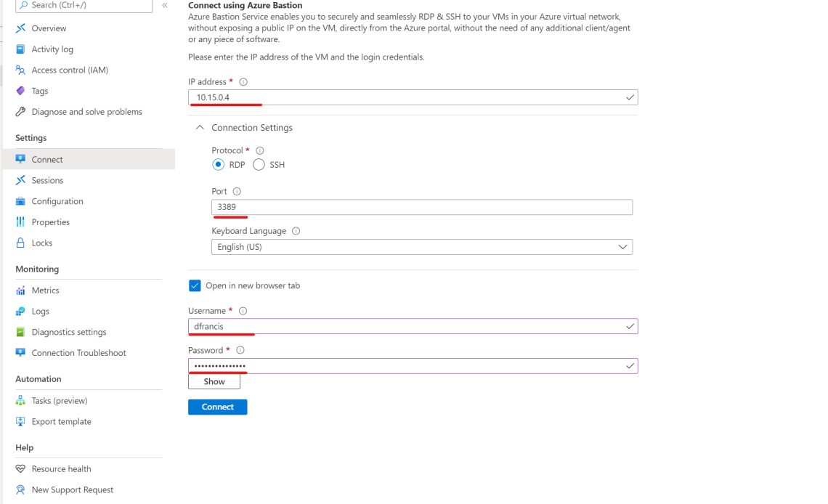Select the Activity log sidebar icon

click(20, 49)
